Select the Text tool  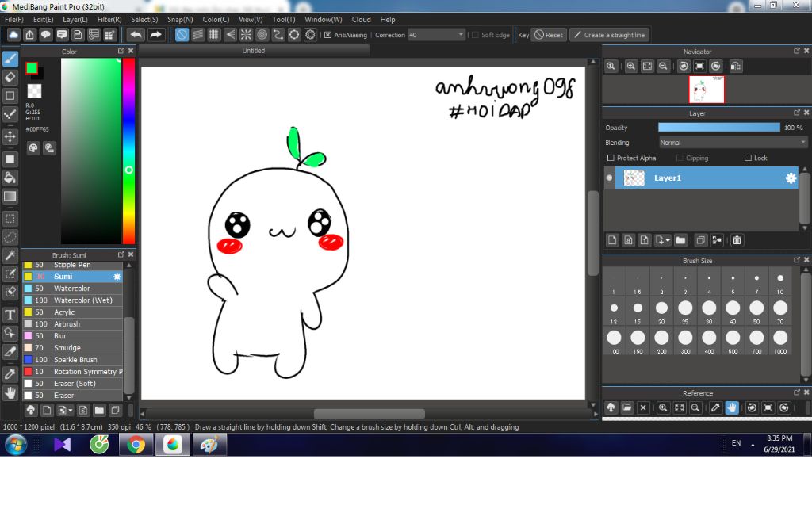point(10,315)
